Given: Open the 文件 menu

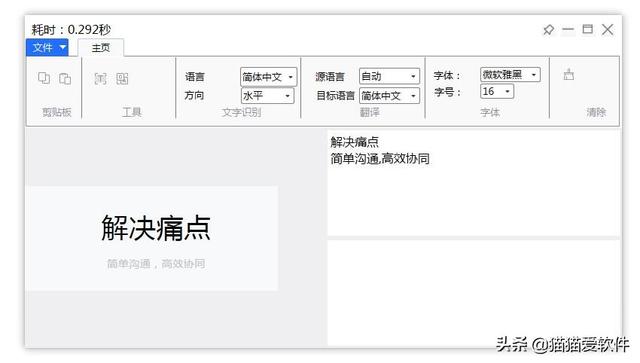Looking at the screenshot, I should 47,48.
